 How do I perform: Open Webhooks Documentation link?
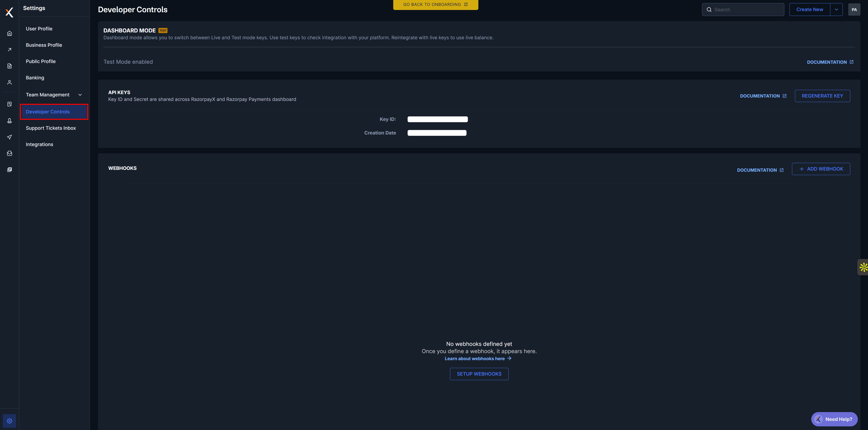(760, 170)
